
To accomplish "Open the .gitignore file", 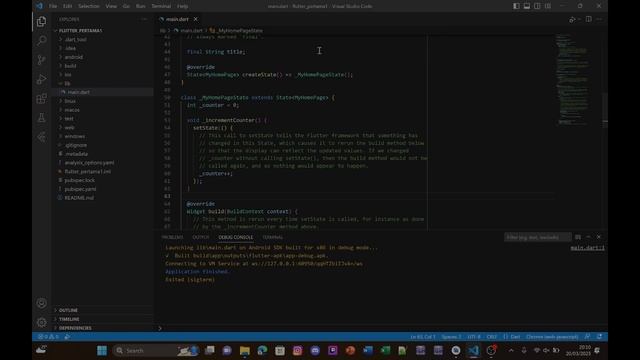I will (76, 145).
